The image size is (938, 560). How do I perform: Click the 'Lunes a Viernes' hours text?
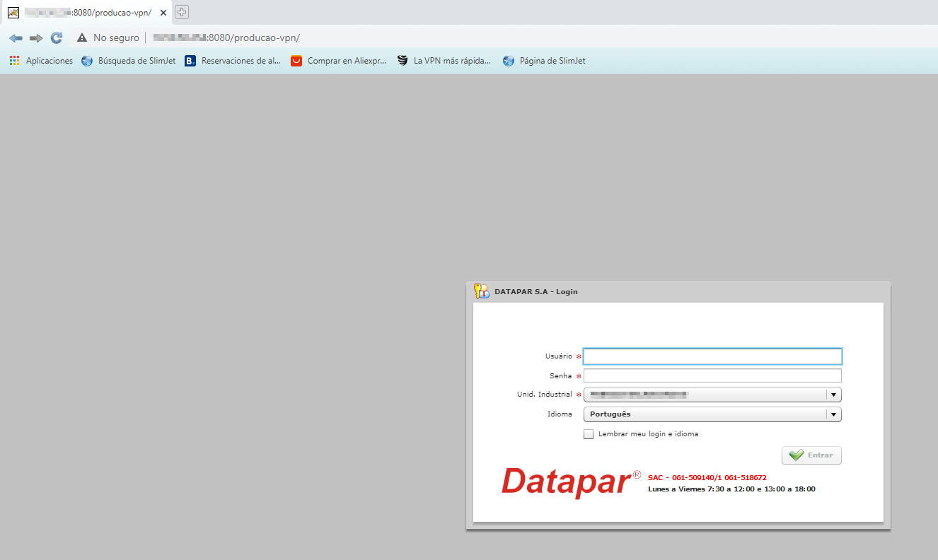point(731,489)
